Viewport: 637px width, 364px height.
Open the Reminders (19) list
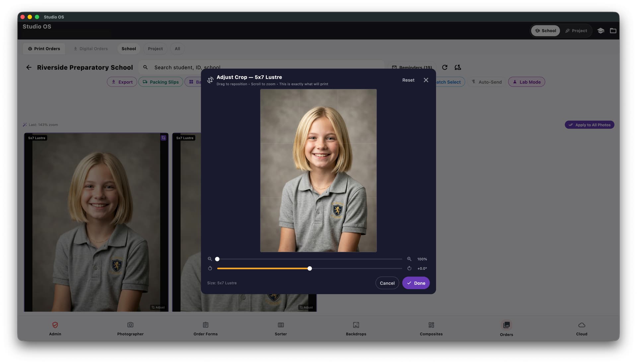412,67
